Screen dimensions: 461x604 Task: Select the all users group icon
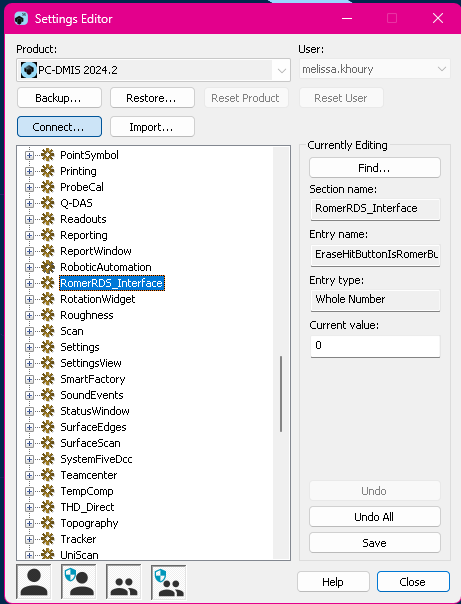[x=124, y=582]
